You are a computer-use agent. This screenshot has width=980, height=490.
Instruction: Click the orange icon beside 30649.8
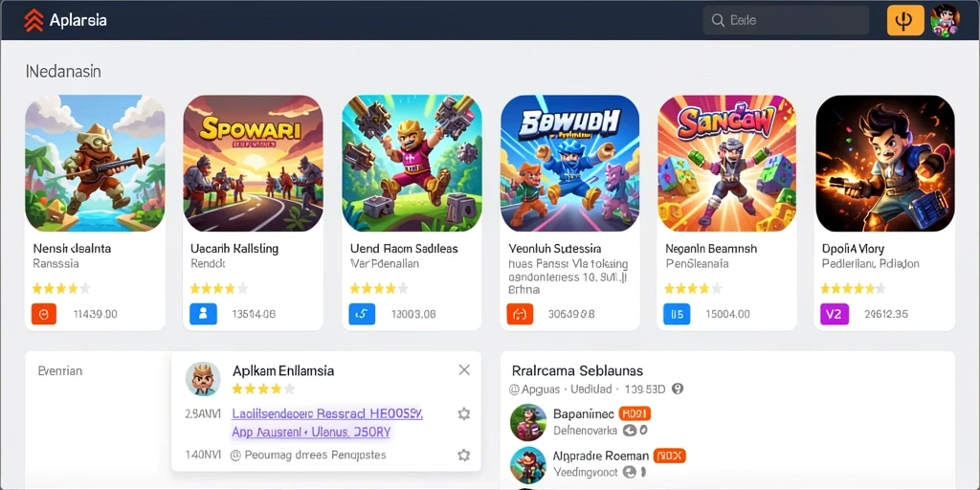pos(520,314)
